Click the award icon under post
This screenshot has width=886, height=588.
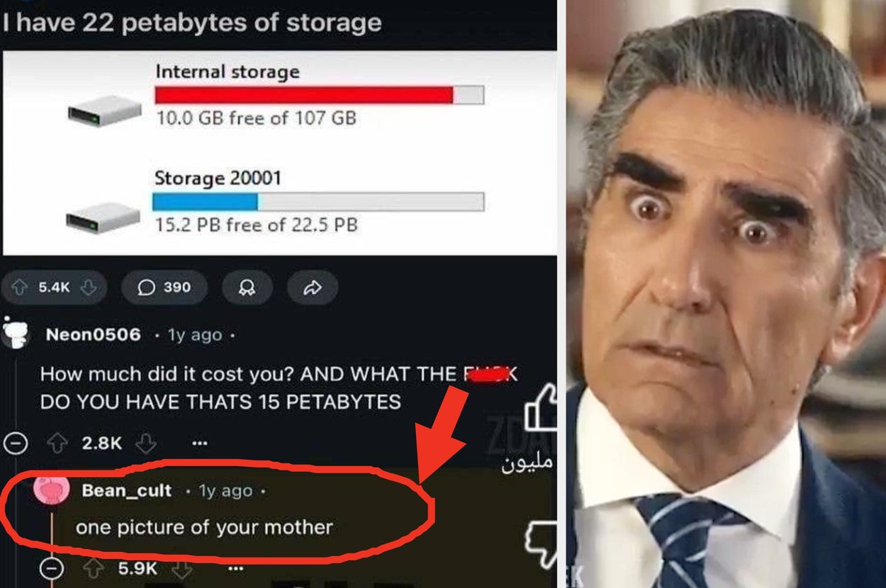[247, 287]
